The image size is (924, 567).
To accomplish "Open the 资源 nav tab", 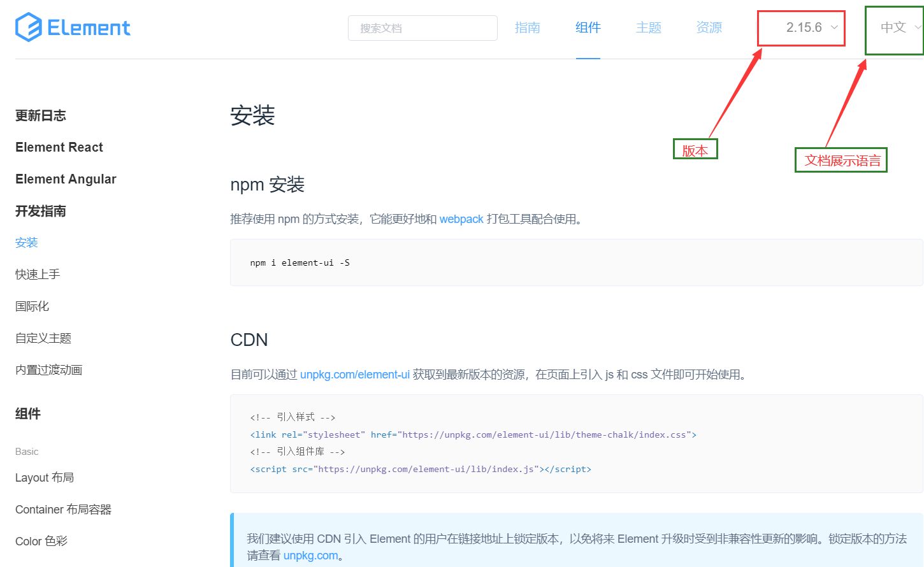I will click(x=709, y=27).
